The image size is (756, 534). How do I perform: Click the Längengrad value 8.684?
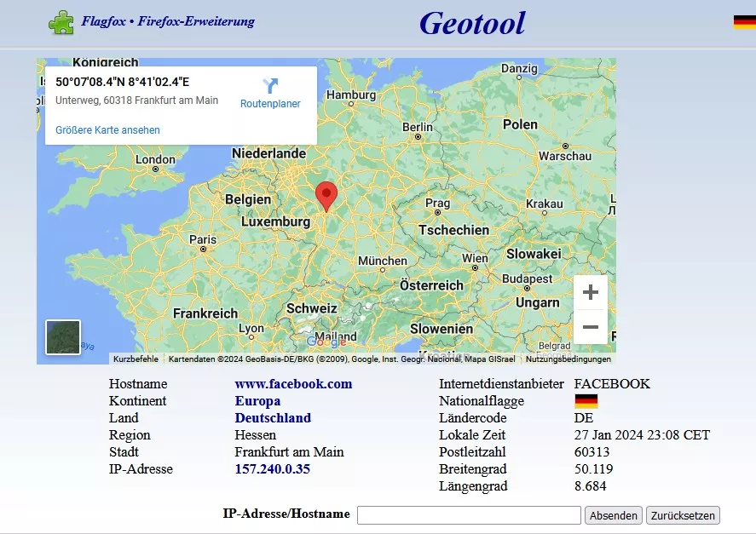[590, 485]
